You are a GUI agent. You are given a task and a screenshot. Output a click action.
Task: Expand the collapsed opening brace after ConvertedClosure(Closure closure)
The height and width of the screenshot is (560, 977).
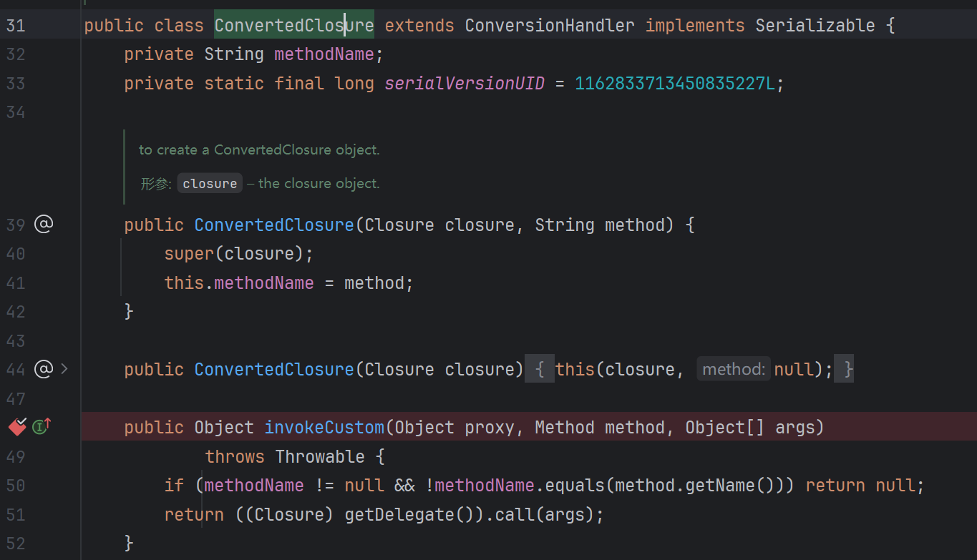pyautogui.click(x=540, y=369)
